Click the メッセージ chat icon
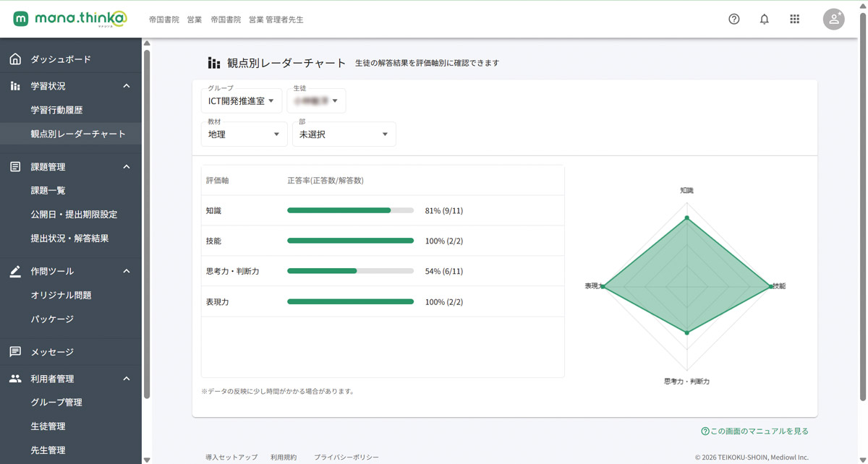868x464 pixels. click(x=15, y=352)
